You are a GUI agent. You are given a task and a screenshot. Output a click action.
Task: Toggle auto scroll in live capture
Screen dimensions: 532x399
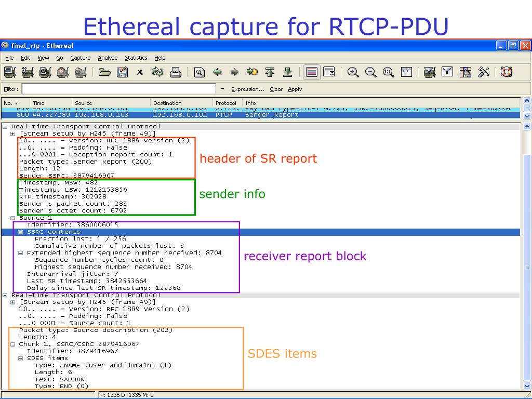[329, 72]
